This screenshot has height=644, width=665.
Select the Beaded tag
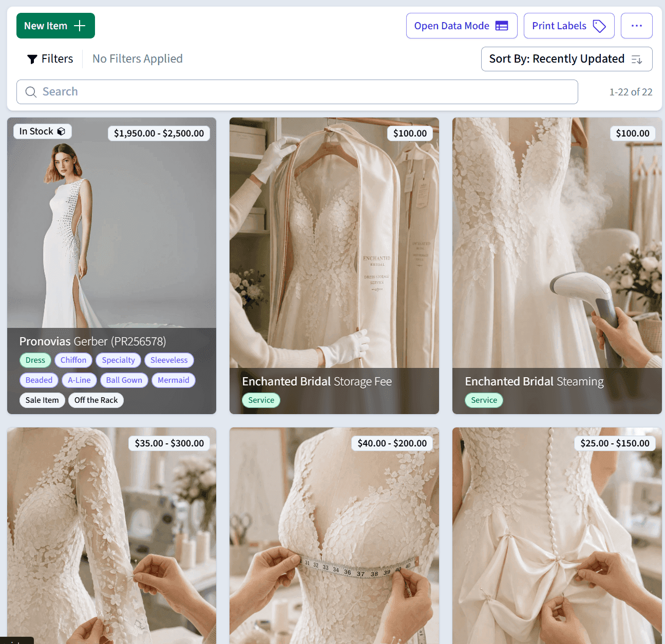39,380
